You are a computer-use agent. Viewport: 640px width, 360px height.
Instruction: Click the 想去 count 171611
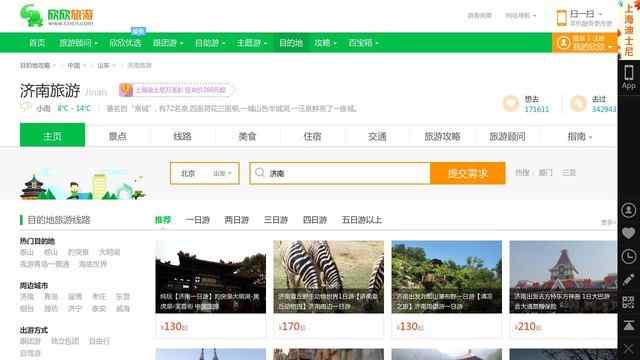(x=537, y=109)
